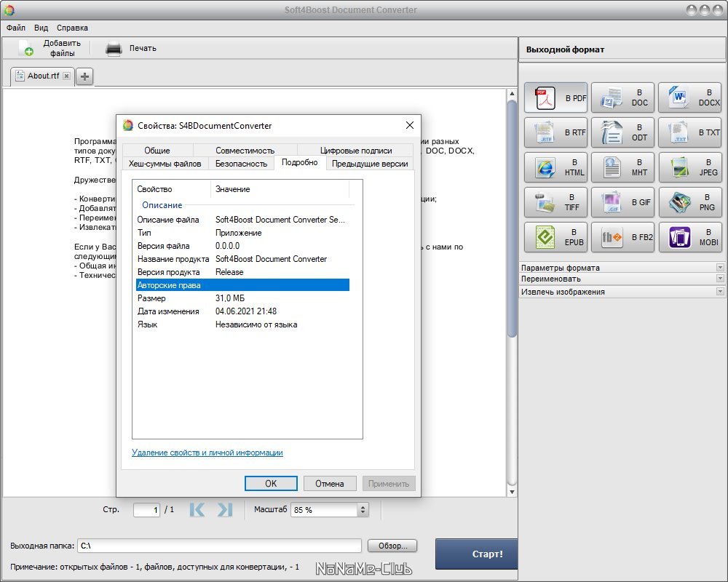Switch to the Безопасность tab
Image resolution: width=728 pixels, height=582 pixels.
click(x=241, y=164)
